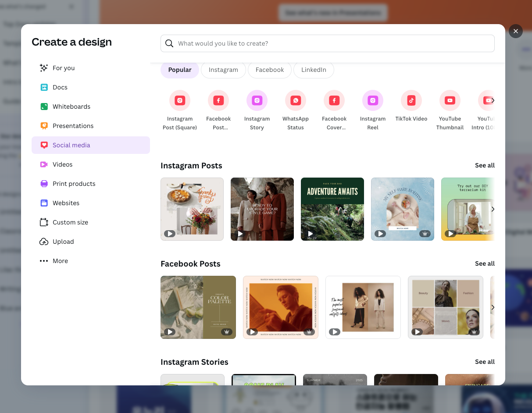Select the Popular tab
This screenshot has width=532, height=413.
click(x=180, y=70)
